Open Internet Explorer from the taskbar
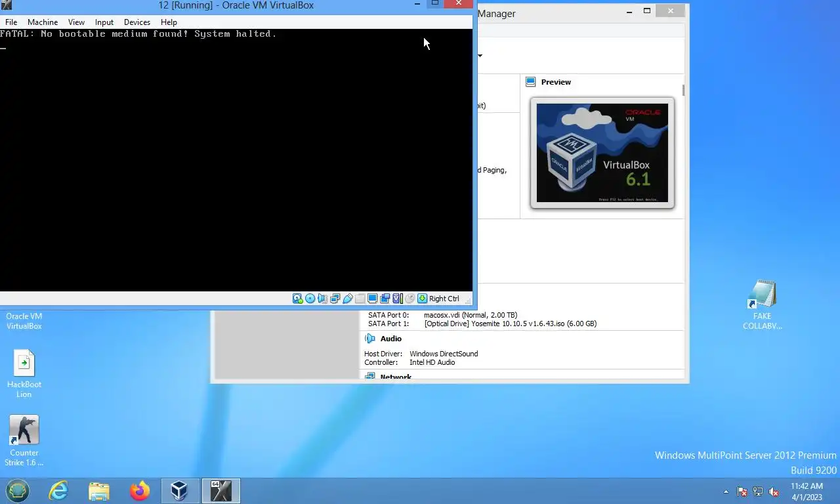 coord(58,491)
